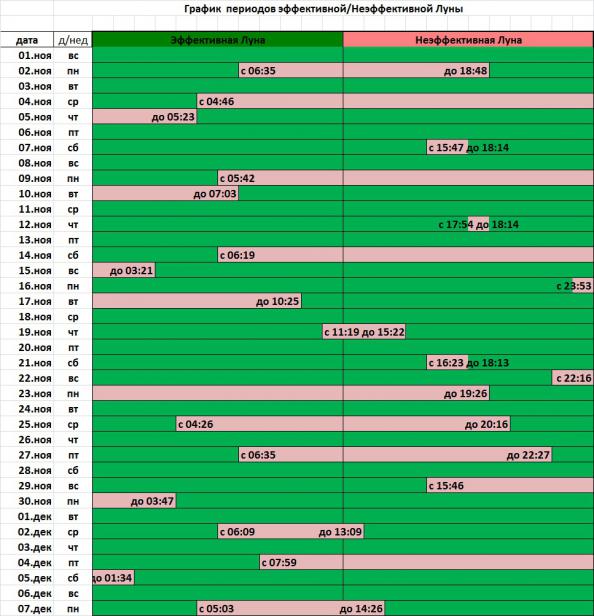Click the 'с 07:59' cell on 04.дек
Image resolution: width=594 pixels, height=616 pixels.
click(x=301, y=563)
